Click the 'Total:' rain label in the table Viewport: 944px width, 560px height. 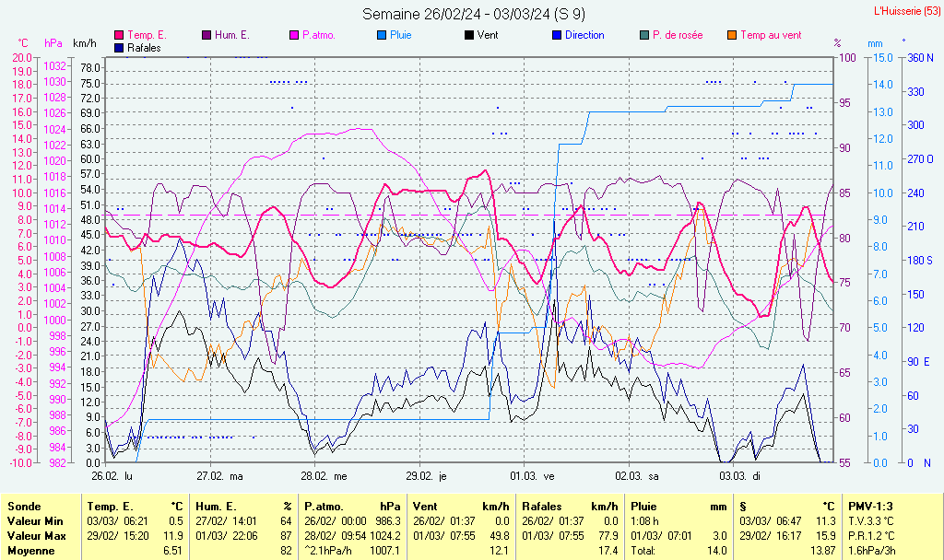(643, 551)
